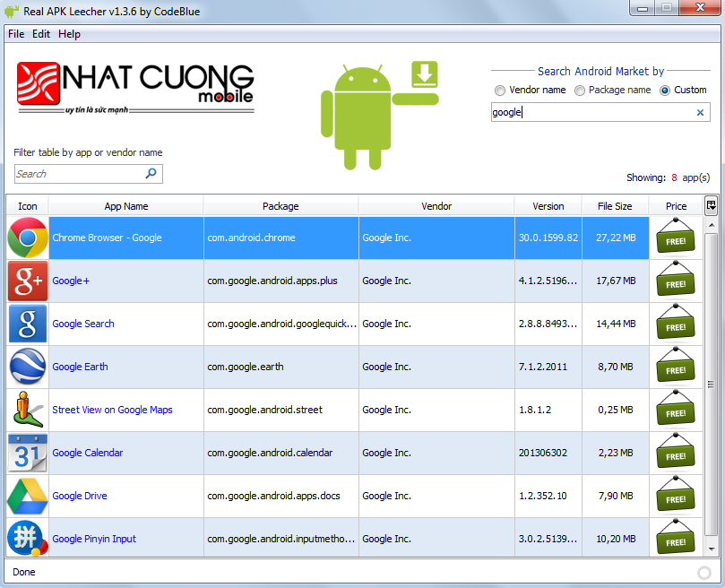Open the Google Calendar app name link

[x=88, y=453]
